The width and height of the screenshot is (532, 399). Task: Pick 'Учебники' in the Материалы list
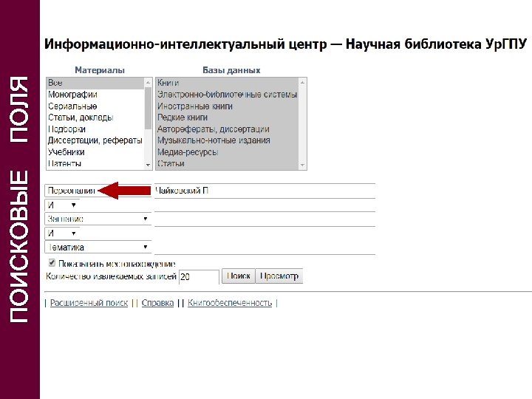95,152
